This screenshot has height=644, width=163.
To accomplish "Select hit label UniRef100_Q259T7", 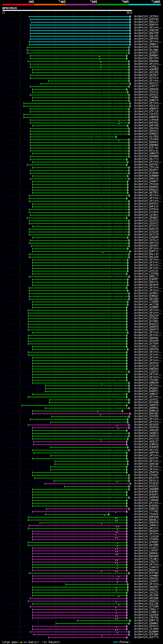I will tap(146, 53).
